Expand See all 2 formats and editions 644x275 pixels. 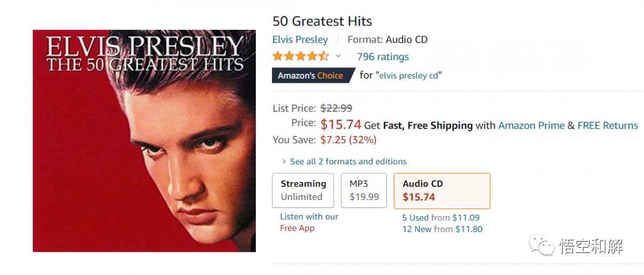click(x=348, y=161)
